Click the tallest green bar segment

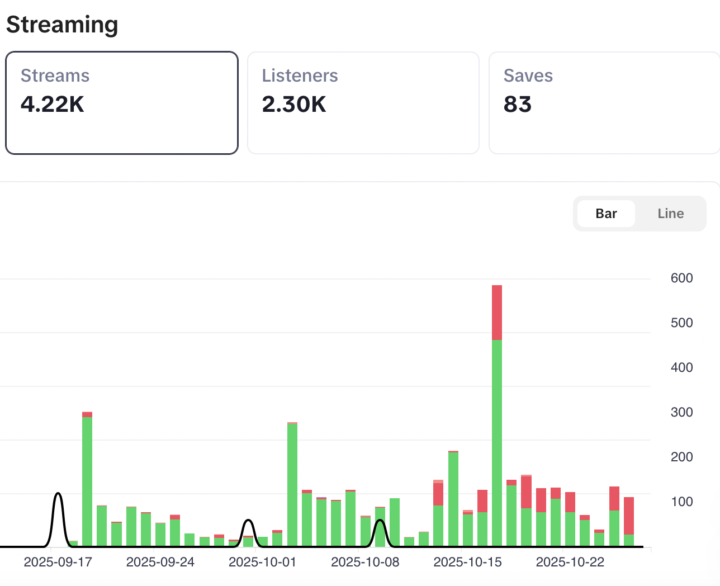497,440
